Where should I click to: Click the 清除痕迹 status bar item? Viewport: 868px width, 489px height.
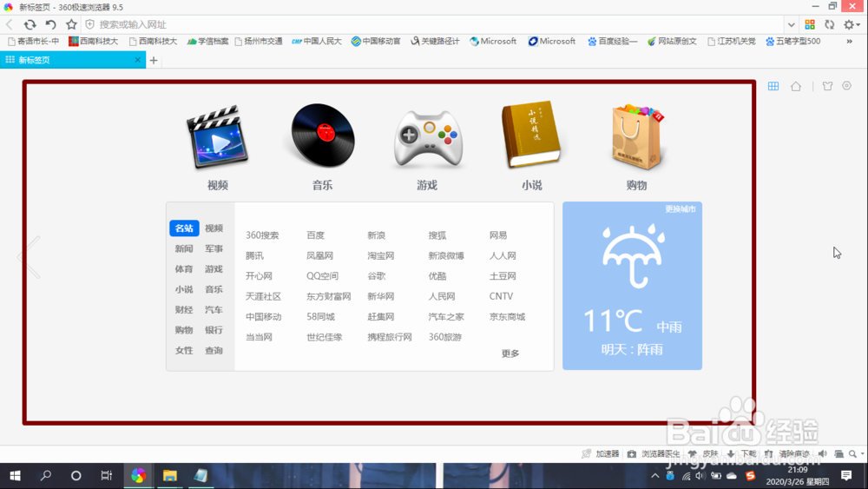787,454
